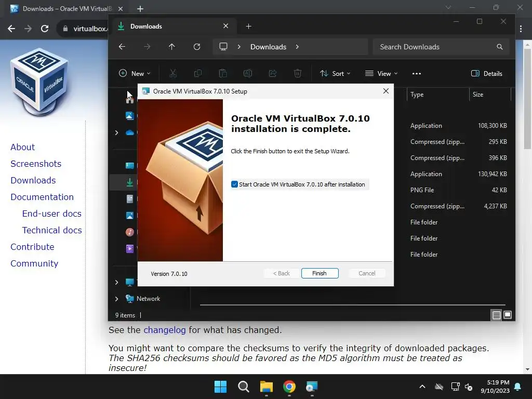
Task: Select the OneDrive cloud icon
Action: 129,132
